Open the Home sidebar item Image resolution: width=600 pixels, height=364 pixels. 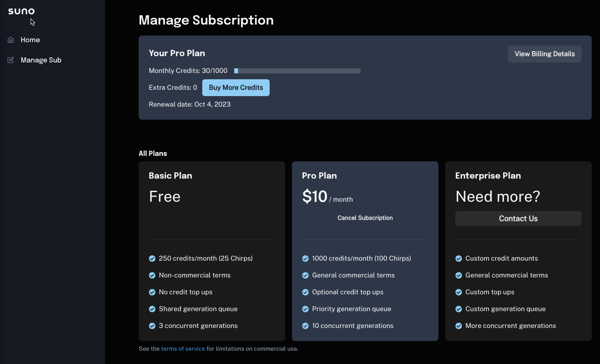30,40
